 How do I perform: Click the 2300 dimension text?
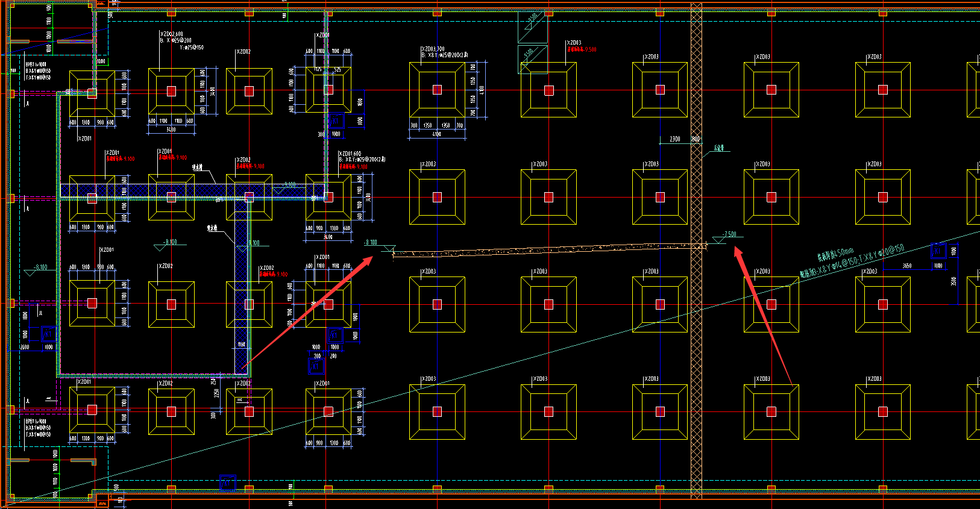[674, 139]
